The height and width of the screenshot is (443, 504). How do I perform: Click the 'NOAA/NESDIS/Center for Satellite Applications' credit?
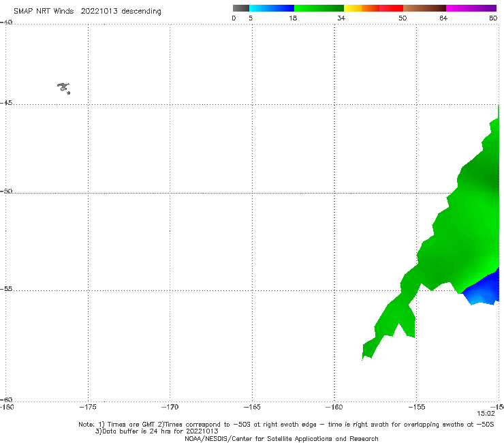coord(281,439)
